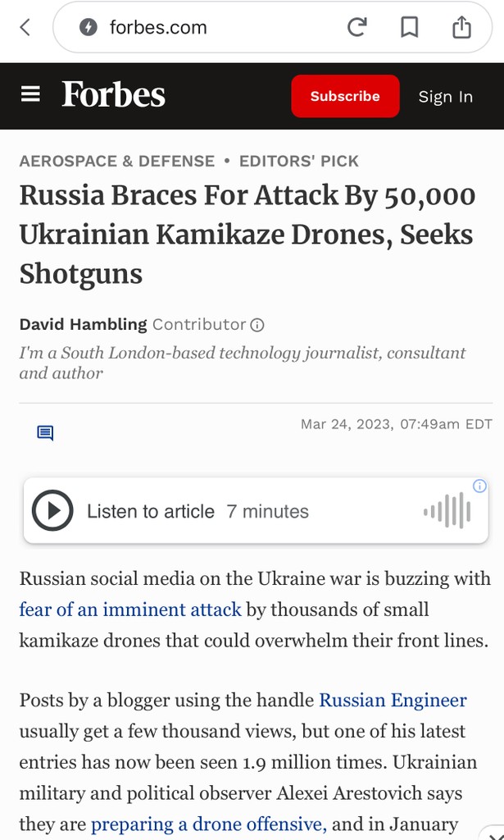The image size is (504, 840).
Task: Open author David Hambling's profile
Action: pyautogui.click(x=83, y=325)
